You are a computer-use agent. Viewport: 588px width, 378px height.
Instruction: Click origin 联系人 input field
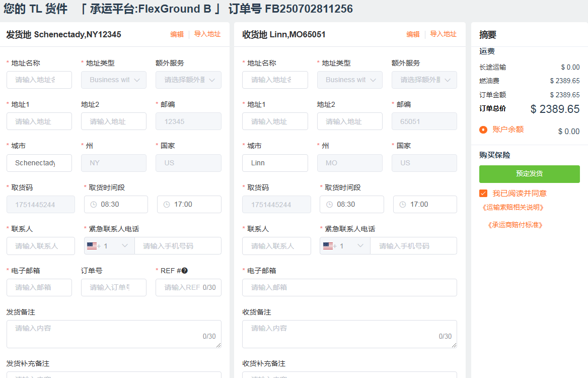click(x=40, y=246)
